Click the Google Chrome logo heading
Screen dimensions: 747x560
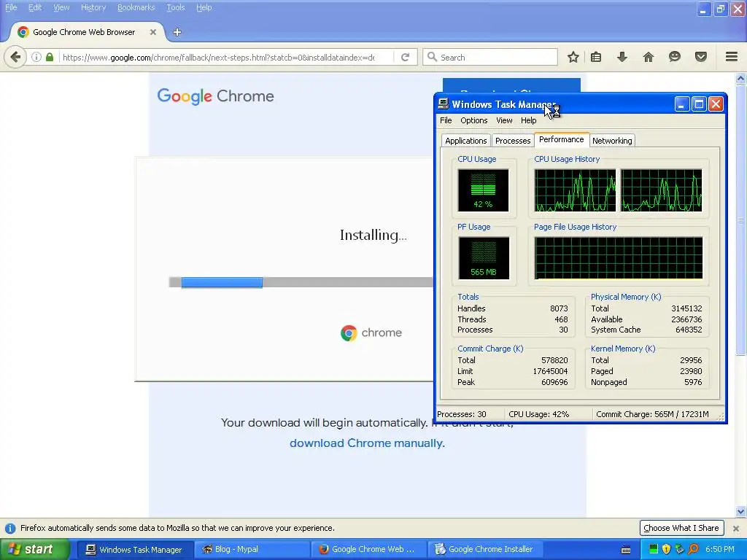point(215,96)
